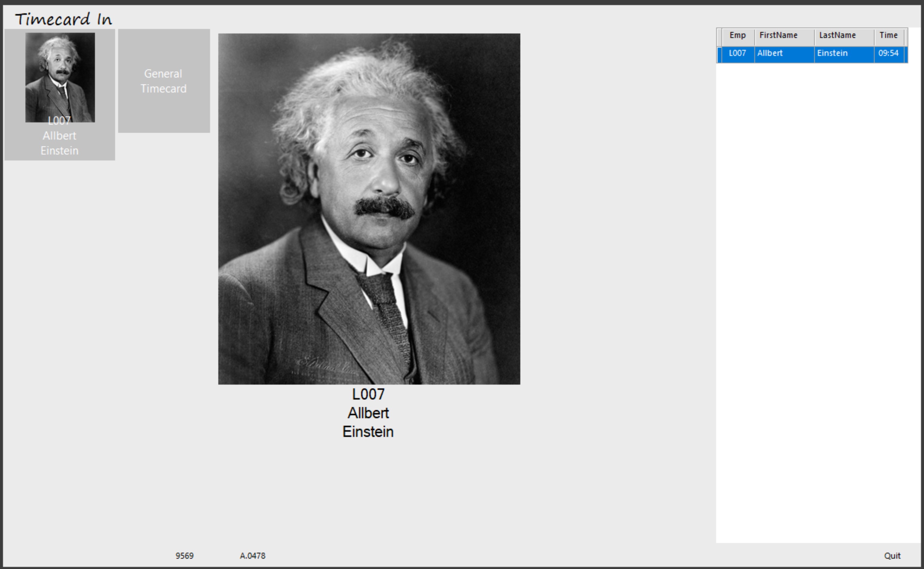Image resolution: width=924 pixels, height=569 pixels.
Task: Click the Allbert cell in the grid
Action: point(783,53)
